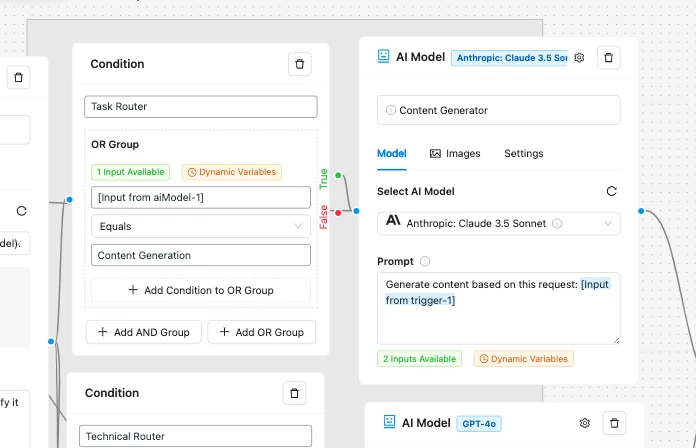
Task: Click the red False output connector
Action: click(338, 212)
